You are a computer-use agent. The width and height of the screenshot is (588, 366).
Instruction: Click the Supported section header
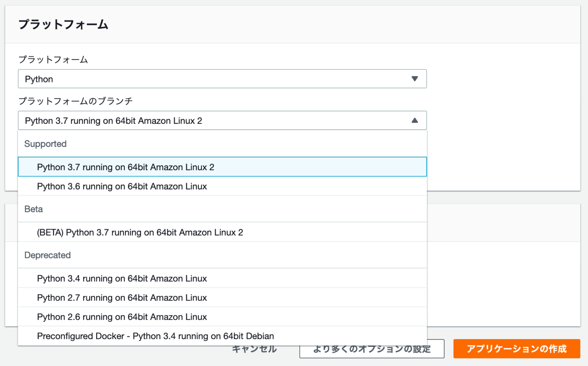(46, 144)
